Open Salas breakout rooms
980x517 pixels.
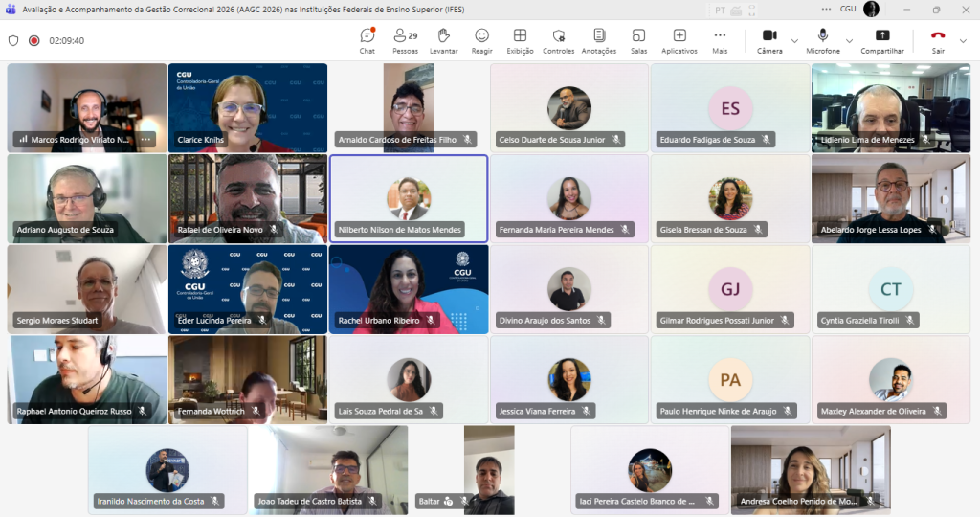coord(638,40)
